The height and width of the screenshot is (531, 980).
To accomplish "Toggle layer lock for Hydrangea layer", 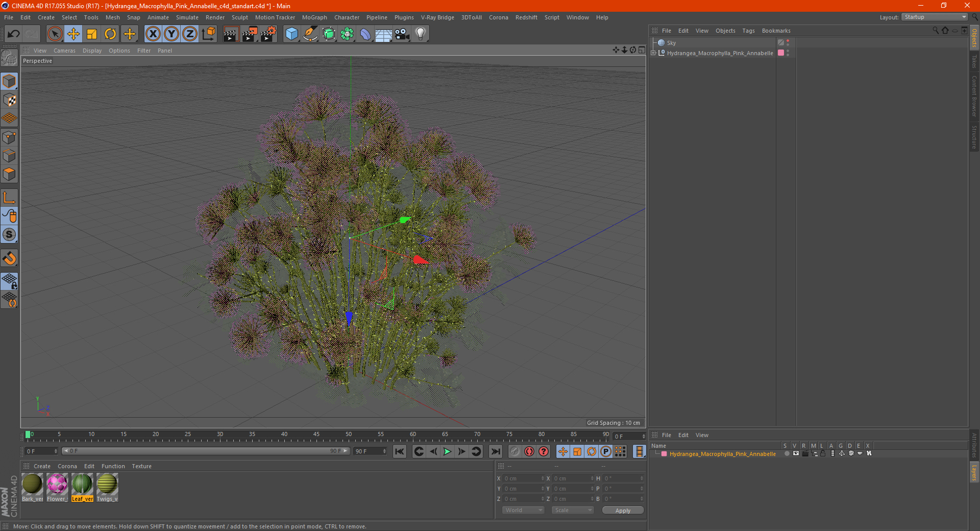I will (x=823, y=453).
